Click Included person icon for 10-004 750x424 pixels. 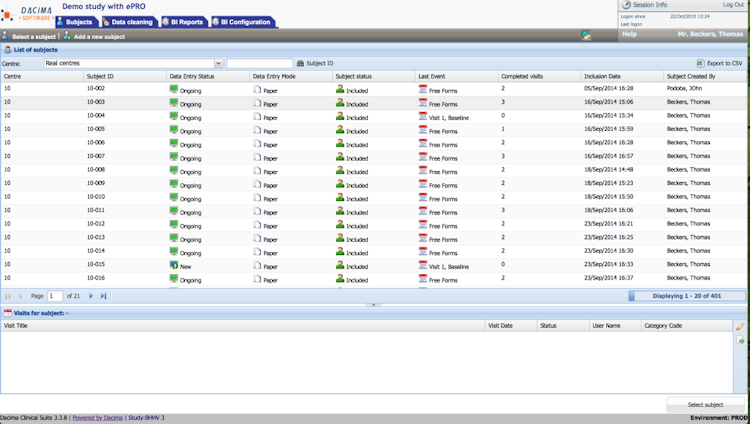pyautogui.click(x=340, y=116)
